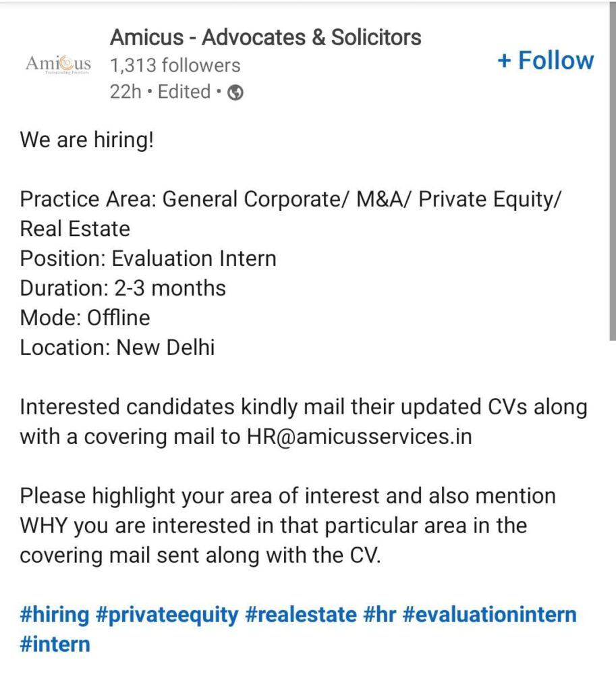The height and width of the screenshot is (691, 616).
Task: Open the Amicus - Advocates & Solicitors page name
Action: coord(265,37)
